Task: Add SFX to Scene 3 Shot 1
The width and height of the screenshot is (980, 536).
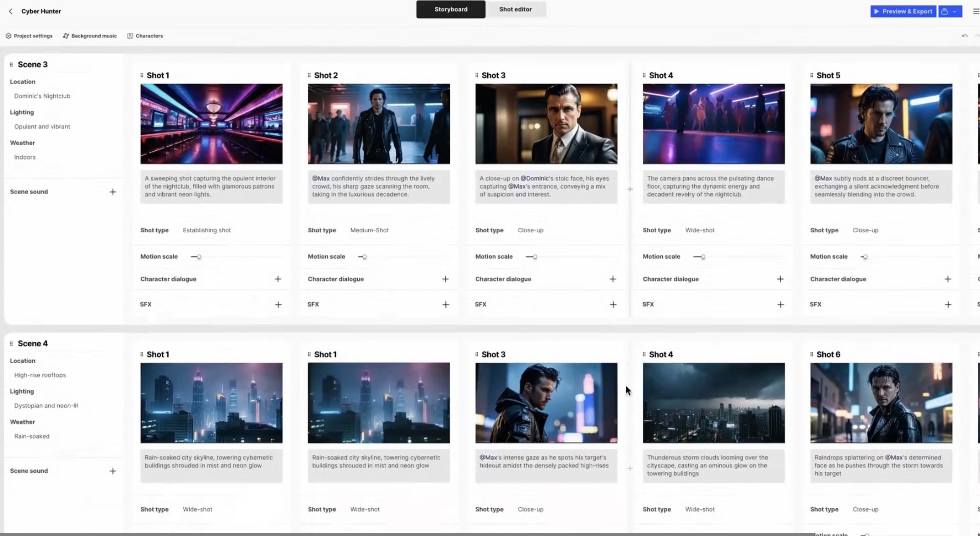Action: tap(278, 305)
